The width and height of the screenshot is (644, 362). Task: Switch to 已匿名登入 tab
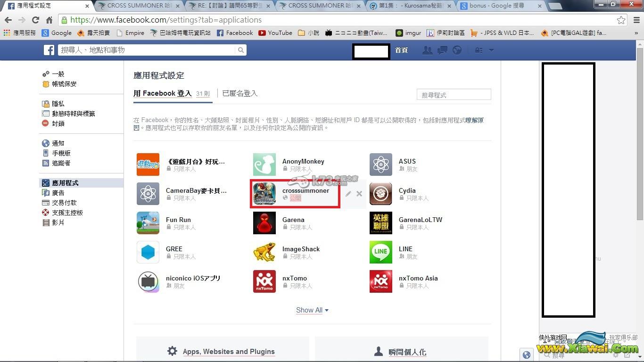pos(240,93)
